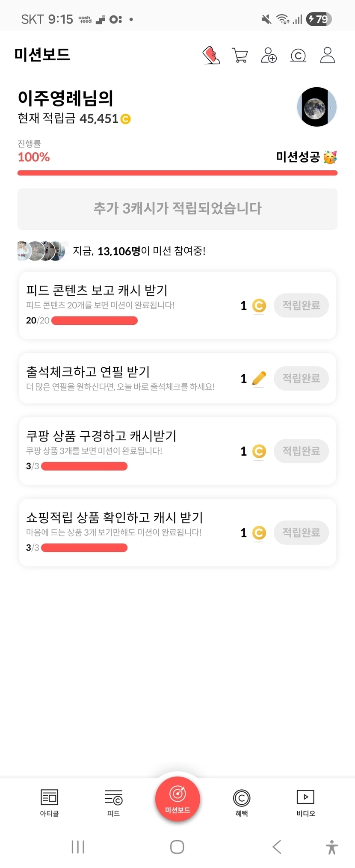Tap the 추가 3캐시가 적립되었습니다 banner
Screen dimensions: 355x868
tap(177, 209)
